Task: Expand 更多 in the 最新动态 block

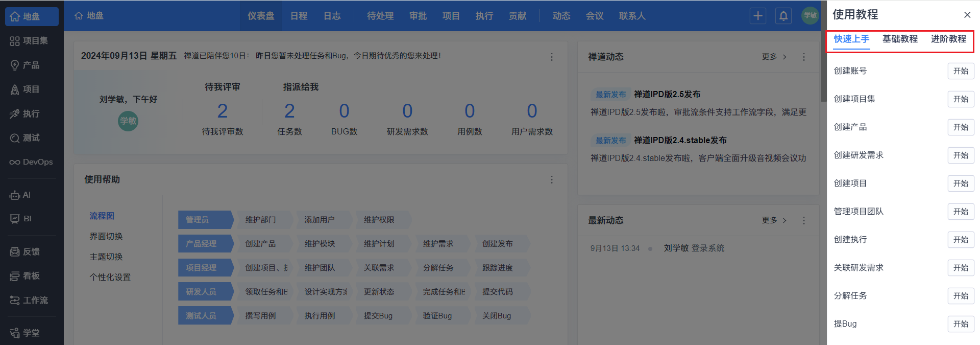Action: pos(774,220)
